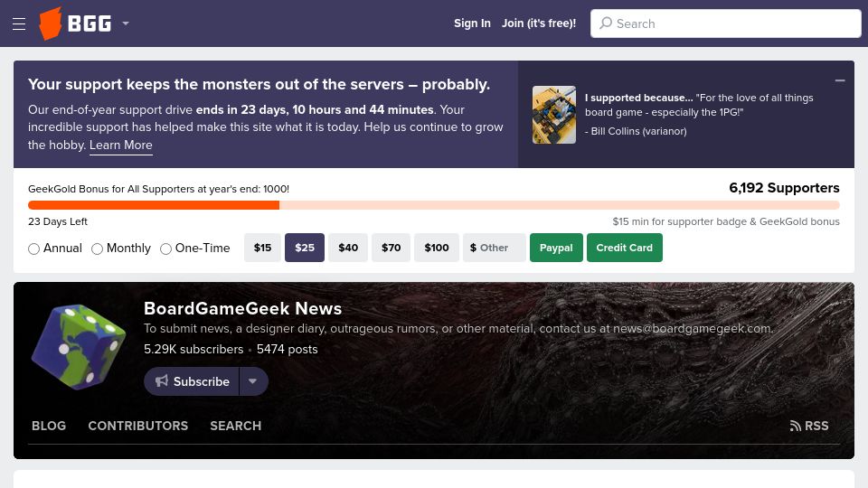Image resolution: width=868 pixels, height=488 pixels.
Task: Click the supporters progress bar
Action: pos(434,205)
